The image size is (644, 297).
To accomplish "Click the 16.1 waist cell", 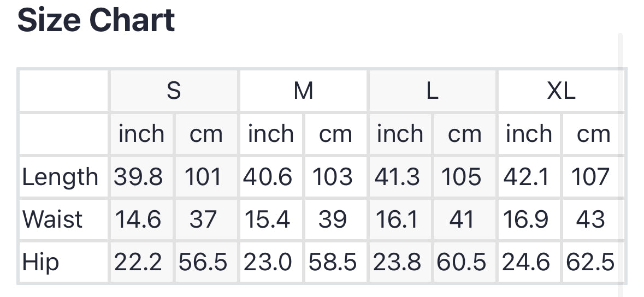I will [x=397, y=219].
